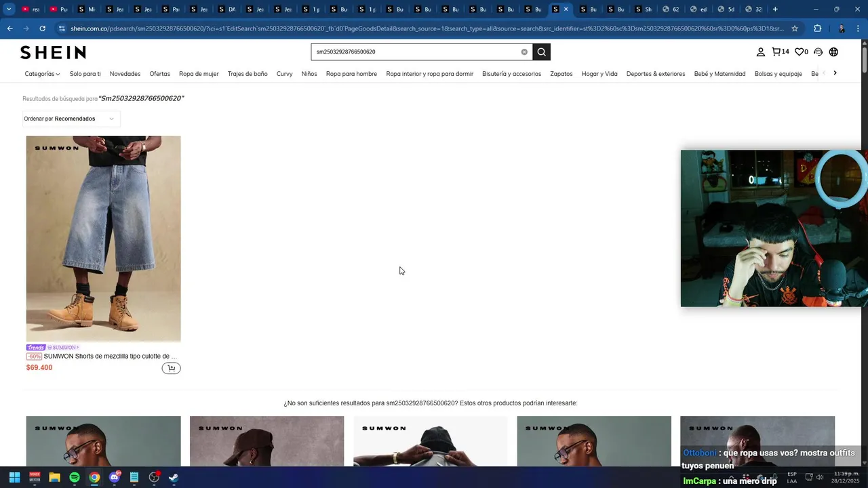Open the Novedades category

125,74
